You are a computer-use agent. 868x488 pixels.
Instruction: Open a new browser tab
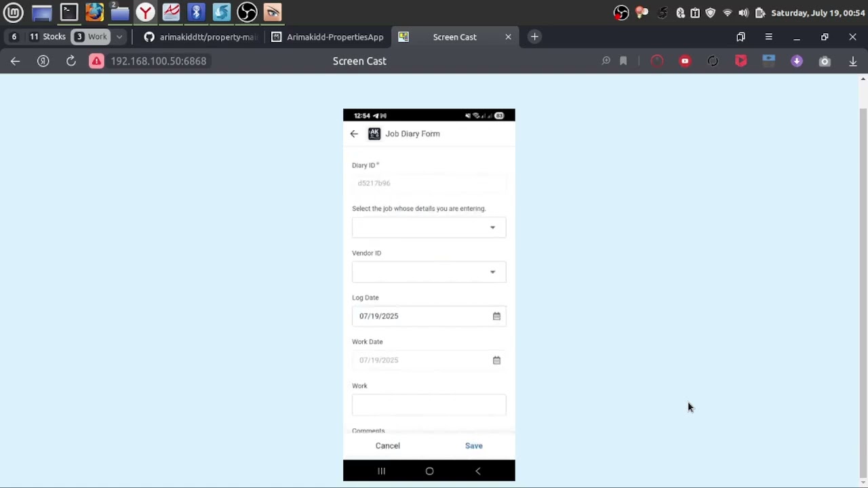pos(534,37)
